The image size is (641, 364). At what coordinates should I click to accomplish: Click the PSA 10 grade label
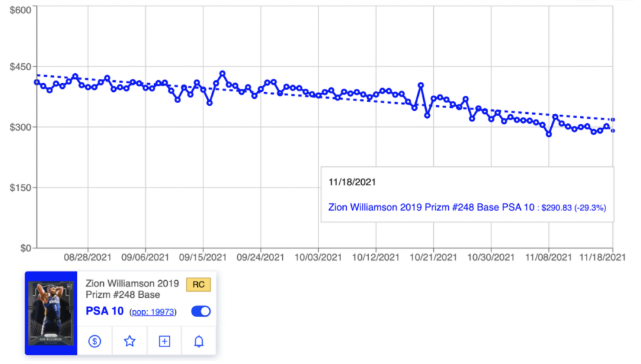(105, 311)
